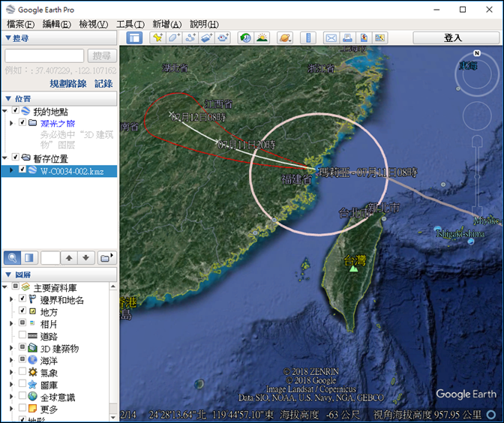504x423 pixels.
Task: Click the 瑪莉亞 - 07月11日08時 typhoon label
Action: pos(367,172)
